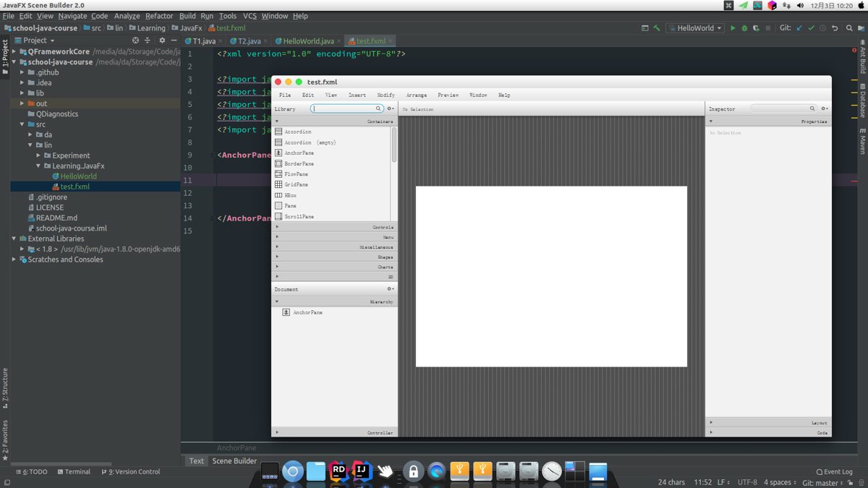Switch to HelloWorld.java editor tab
Screen dimensions: 868x488
308,41
